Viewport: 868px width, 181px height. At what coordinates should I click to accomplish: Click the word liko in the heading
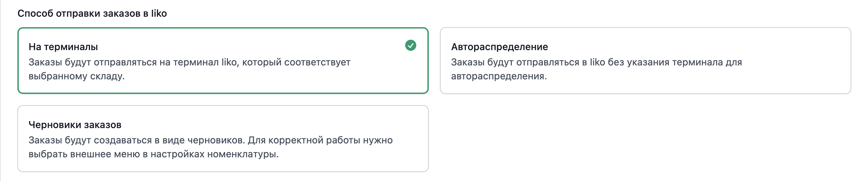click(x=159, y=14)
